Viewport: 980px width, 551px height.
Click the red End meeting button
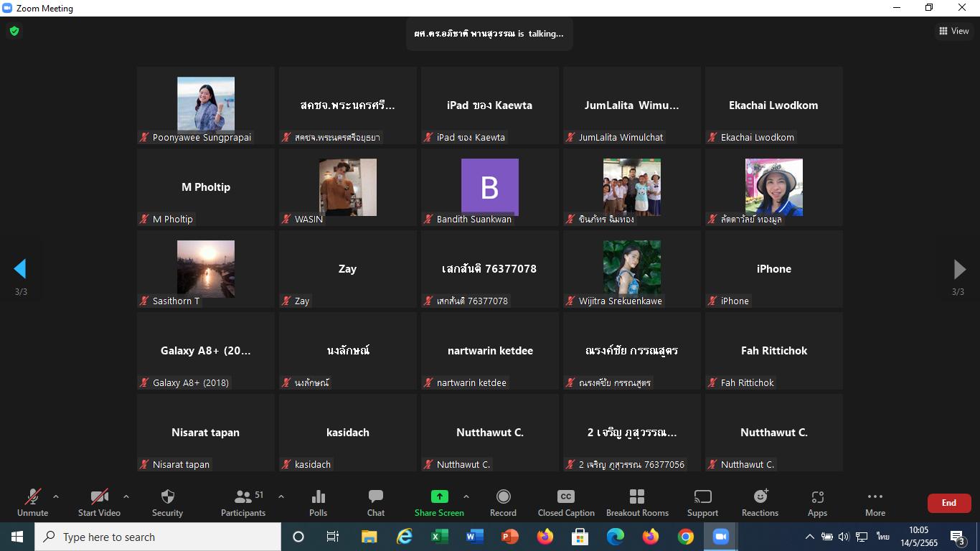pyautogui.click(x=949, y=503)
